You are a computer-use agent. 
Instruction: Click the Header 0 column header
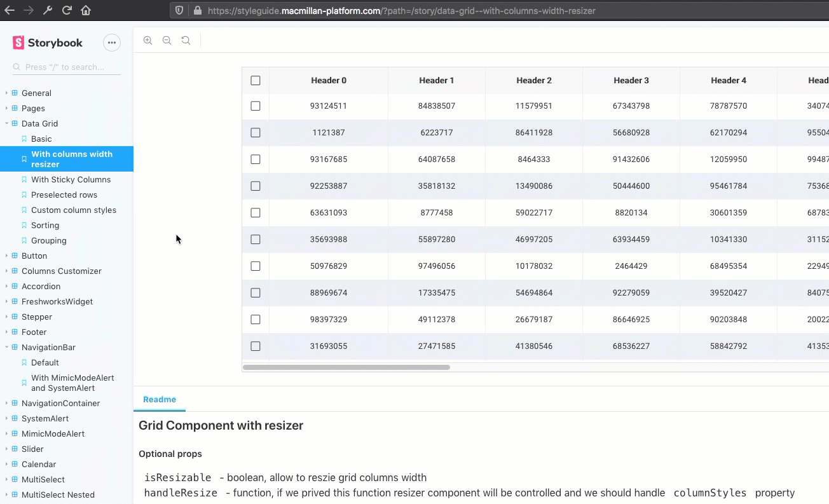329,81
